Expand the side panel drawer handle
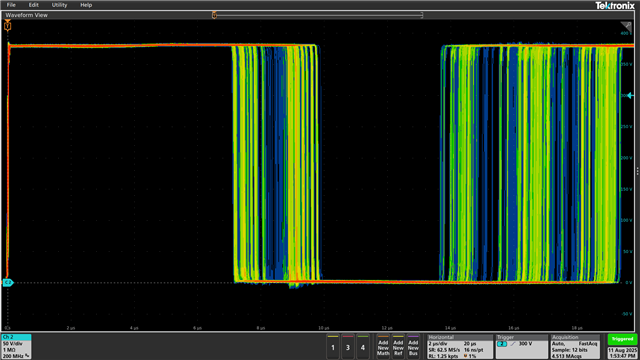 [637, 171]
